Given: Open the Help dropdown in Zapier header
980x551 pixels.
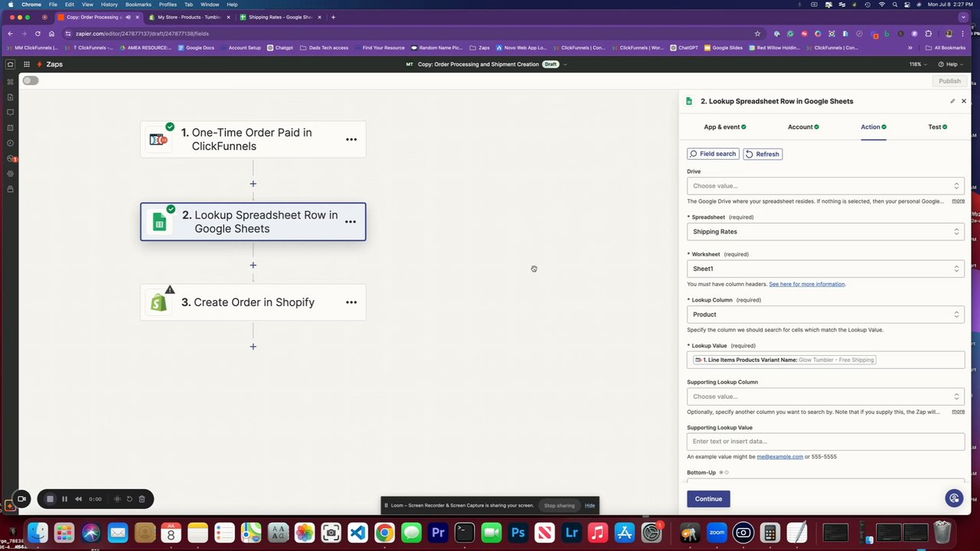Looking at the screenshot, I should (949, 64).
